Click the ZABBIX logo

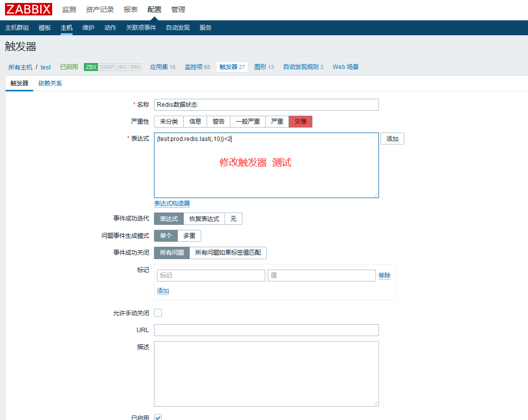(28, 9)
